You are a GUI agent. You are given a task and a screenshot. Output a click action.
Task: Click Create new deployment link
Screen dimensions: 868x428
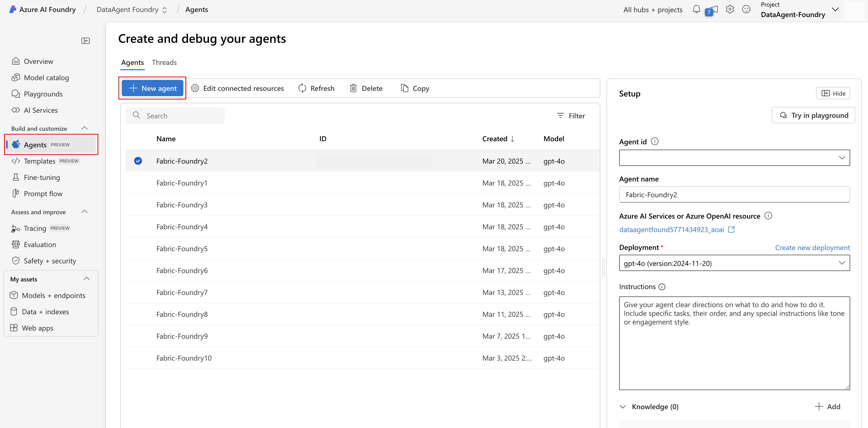tap(812, 248)
